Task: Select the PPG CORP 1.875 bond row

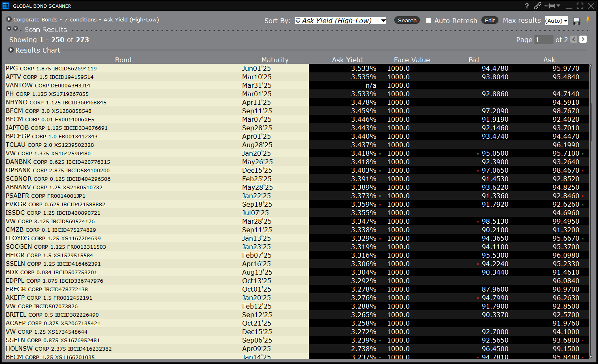Action: pos(297,68)
